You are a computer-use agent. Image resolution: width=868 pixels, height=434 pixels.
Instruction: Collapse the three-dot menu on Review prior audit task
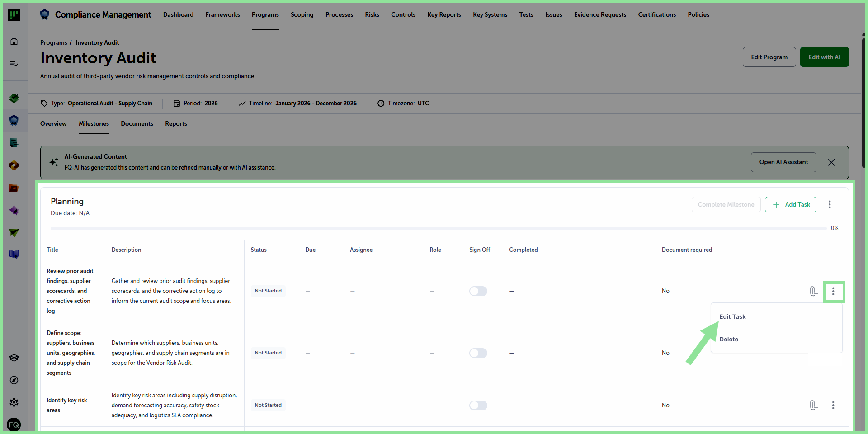[x=833, y=292]
